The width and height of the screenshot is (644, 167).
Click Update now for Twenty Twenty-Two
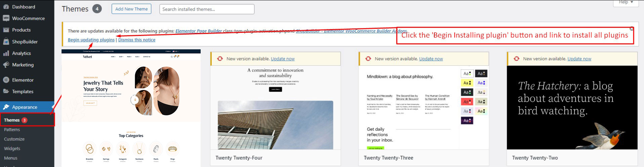[x=579, y=59]
